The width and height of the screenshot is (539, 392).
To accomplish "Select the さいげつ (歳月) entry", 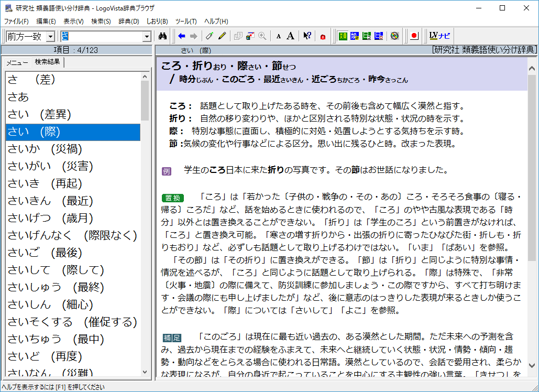I will pyautogui.click(x=73, y=219).
